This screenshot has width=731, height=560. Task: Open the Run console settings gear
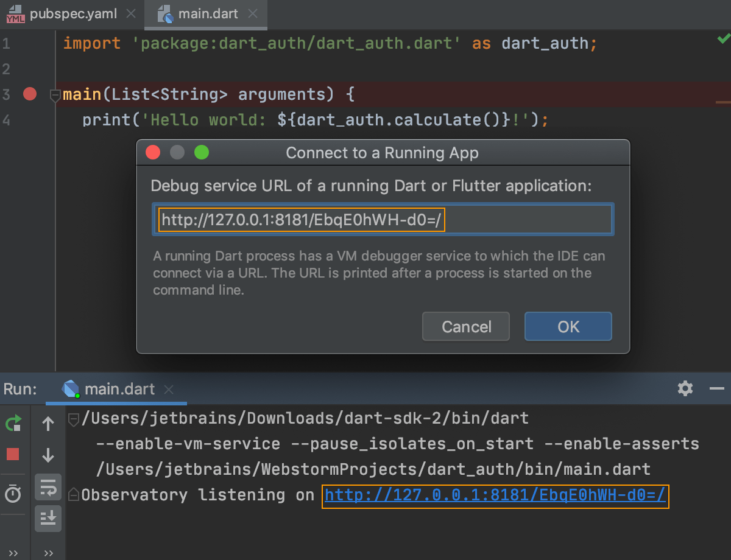click(685, 388)
